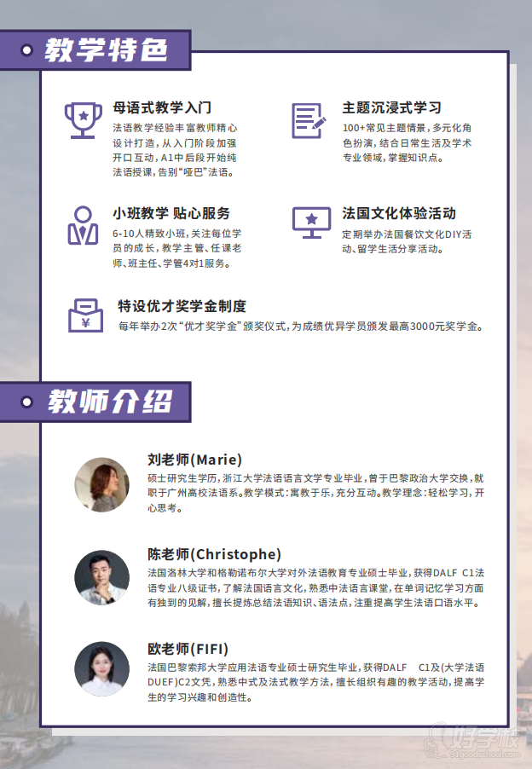Click the document and pen icon
The height and width of the screenshot is (769, 532).
(x=309, y=120)
